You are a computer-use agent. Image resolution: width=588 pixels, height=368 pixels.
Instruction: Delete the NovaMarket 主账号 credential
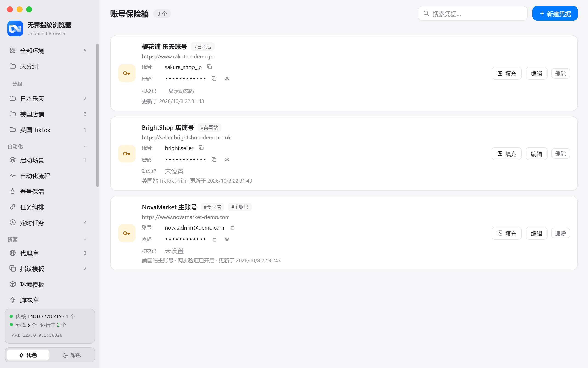tap(560, 233)
